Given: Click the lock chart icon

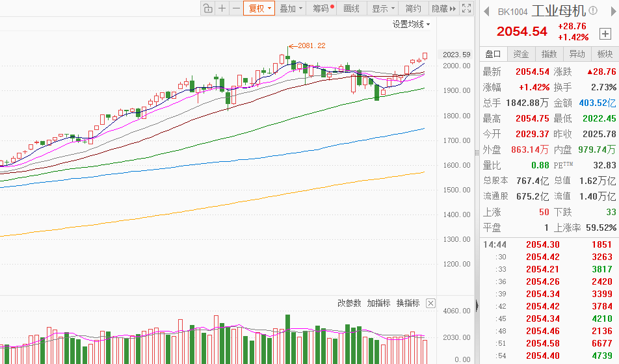Looking at the screenshot, I should (207, 8).
